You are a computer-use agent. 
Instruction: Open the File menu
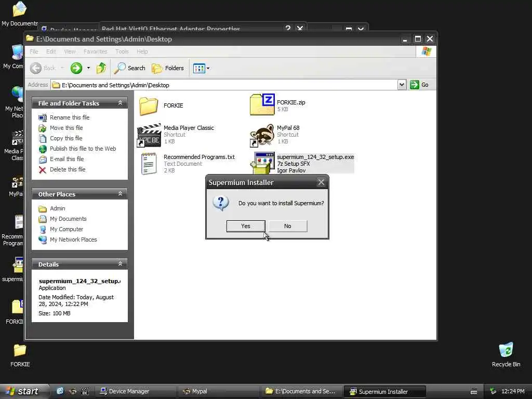coord(34,51)
